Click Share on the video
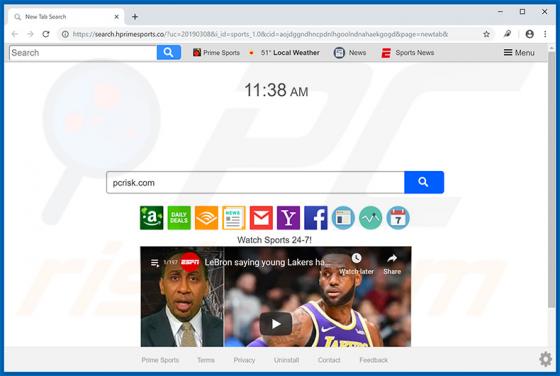 392,264
